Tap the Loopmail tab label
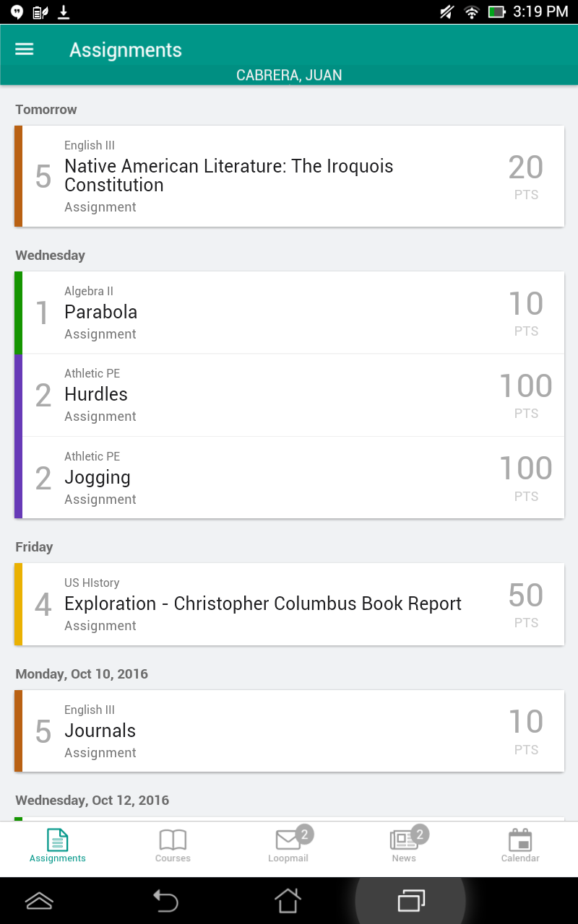578x924 pixels. [288, 858]
